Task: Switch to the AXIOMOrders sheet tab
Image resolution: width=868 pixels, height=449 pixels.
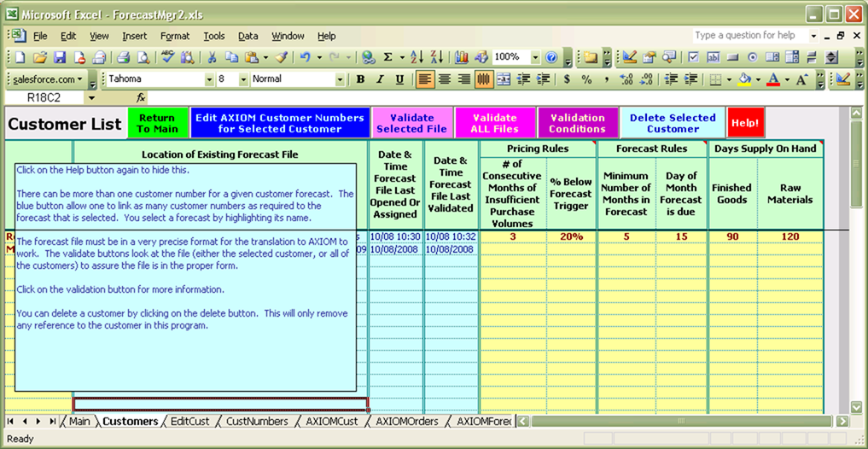Action: pos(407,422)
